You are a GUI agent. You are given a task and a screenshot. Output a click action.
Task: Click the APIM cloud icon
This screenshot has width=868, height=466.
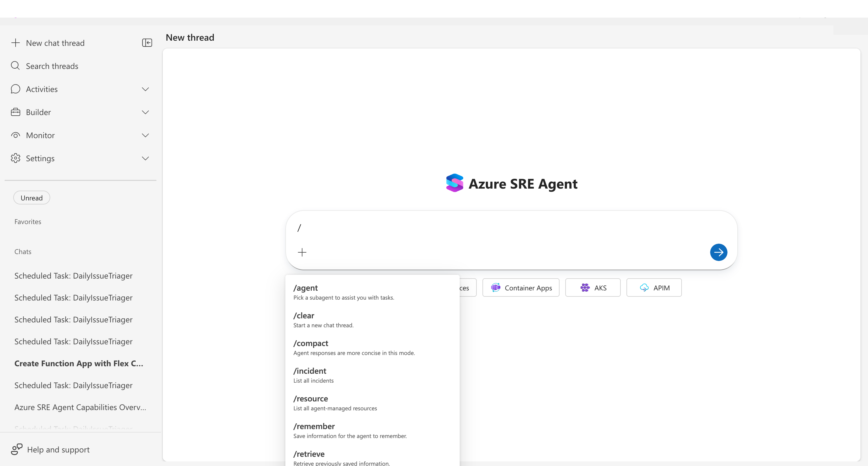[x=644, y=288]
